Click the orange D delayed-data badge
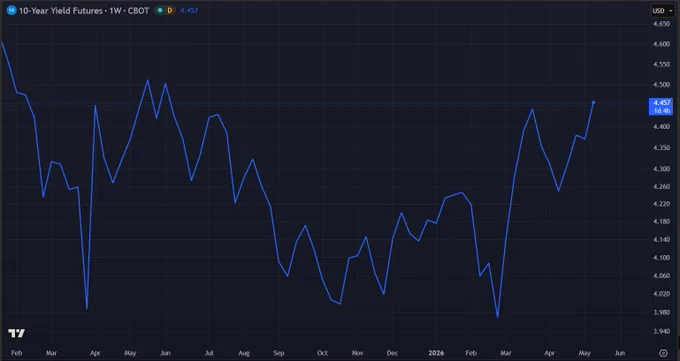The height and width of the screenshot is (361, 680). (x=170, y=10)
